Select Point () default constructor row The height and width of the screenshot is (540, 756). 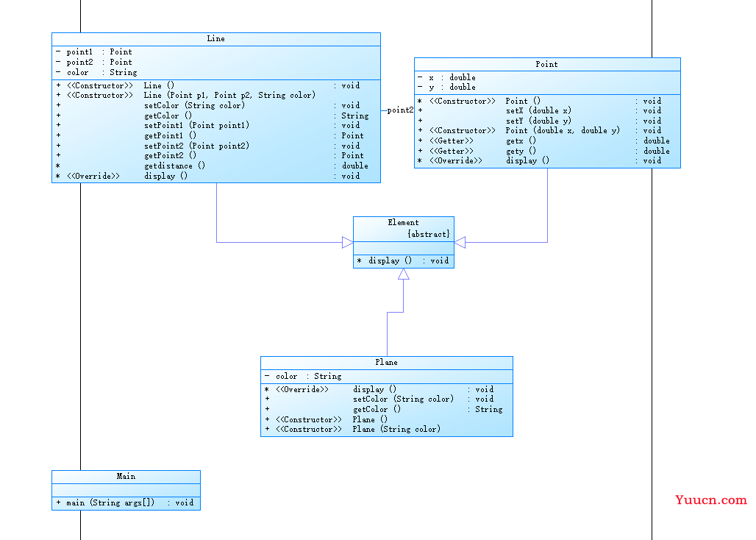539,101
